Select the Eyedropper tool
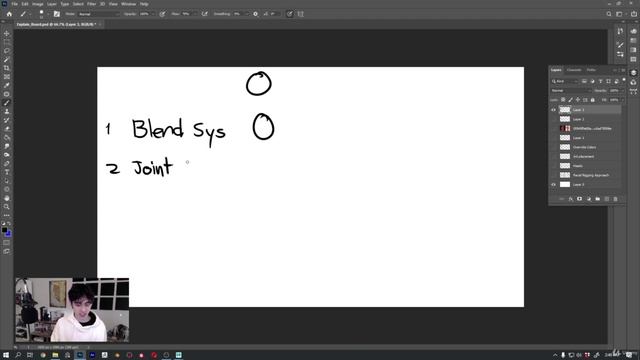The height and width of the screenshot is (360, 640). click(7, 85)
